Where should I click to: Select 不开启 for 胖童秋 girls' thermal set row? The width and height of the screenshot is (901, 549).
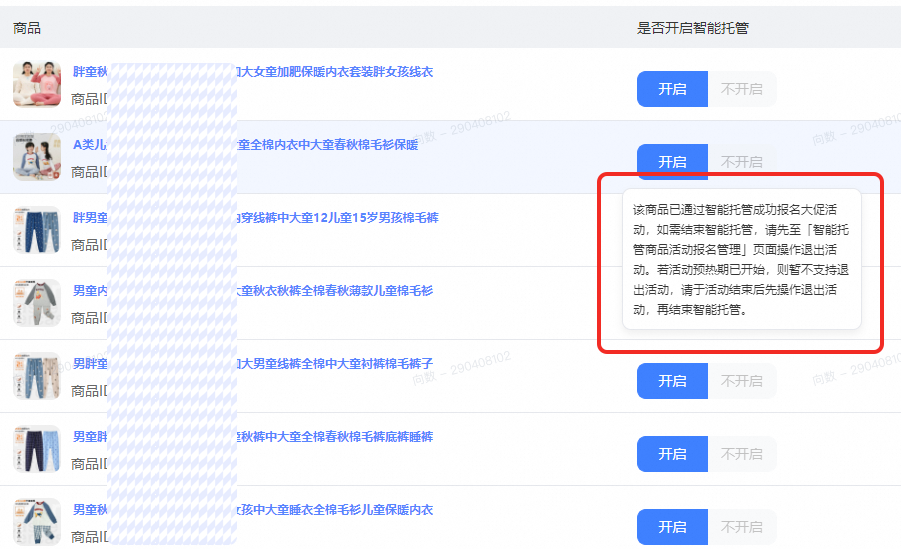[742, 89]
